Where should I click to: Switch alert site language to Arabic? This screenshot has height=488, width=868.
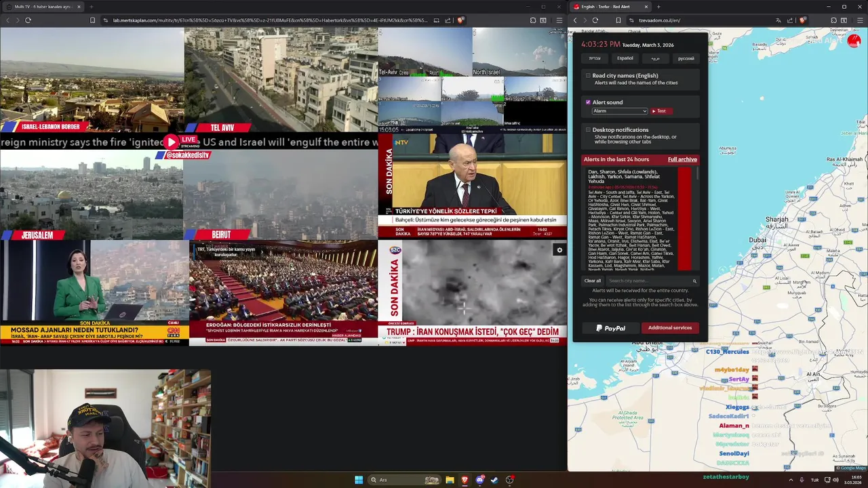[x=655, y=58]
